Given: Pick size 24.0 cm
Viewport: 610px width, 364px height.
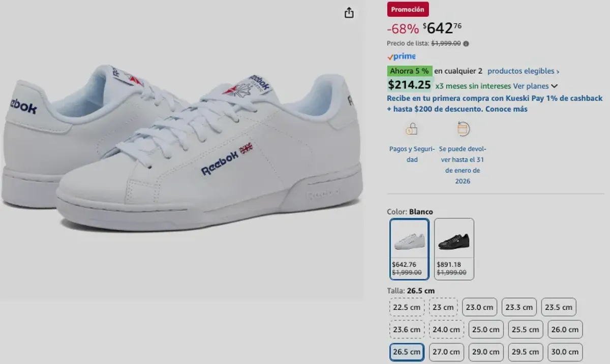Looking at the screenshot, I should tap(446, 329).
